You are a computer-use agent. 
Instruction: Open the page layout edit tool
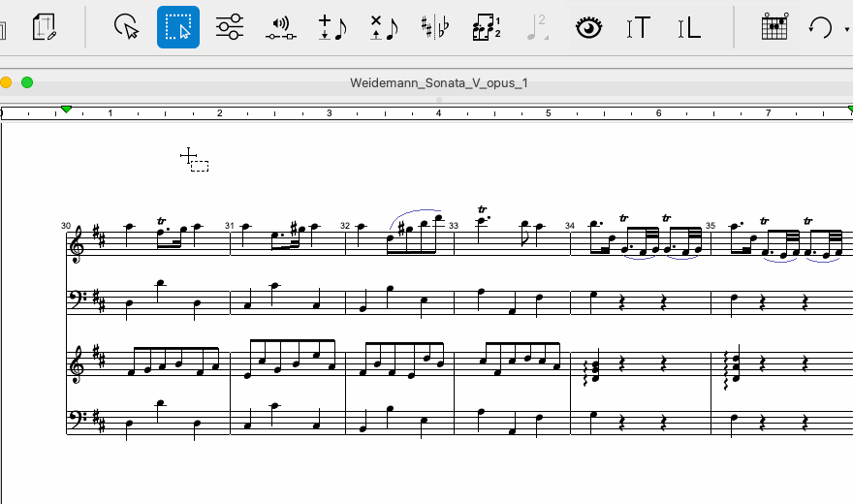click(45, 27)
